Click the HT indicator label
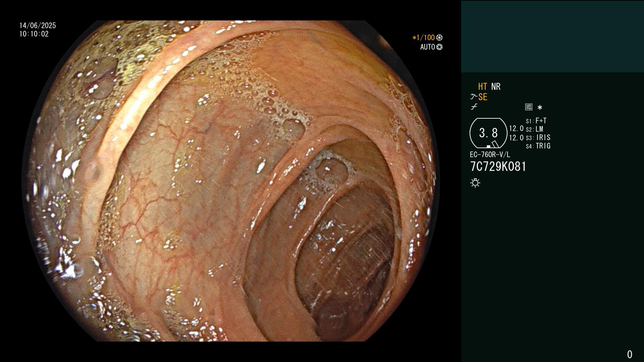This screenshot has height=362, width=644. pyautogui.click(x=483, y=86)
